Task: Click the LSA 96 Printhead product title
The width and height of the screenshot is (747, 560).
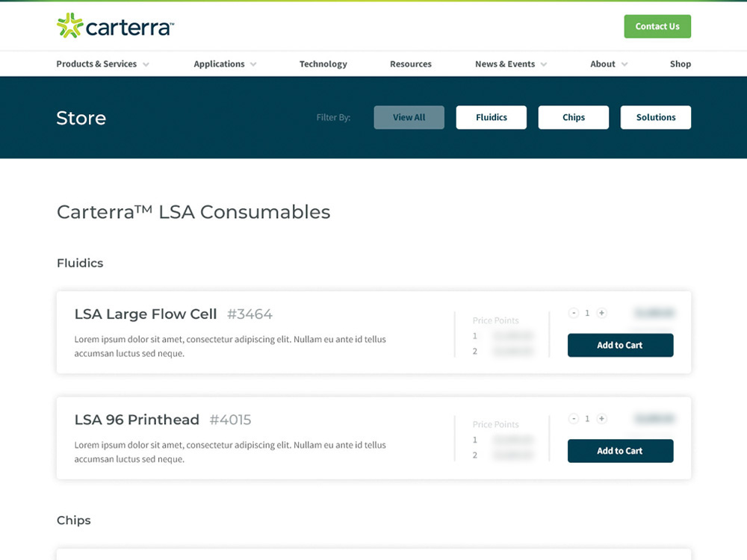Action: (137, 420)
